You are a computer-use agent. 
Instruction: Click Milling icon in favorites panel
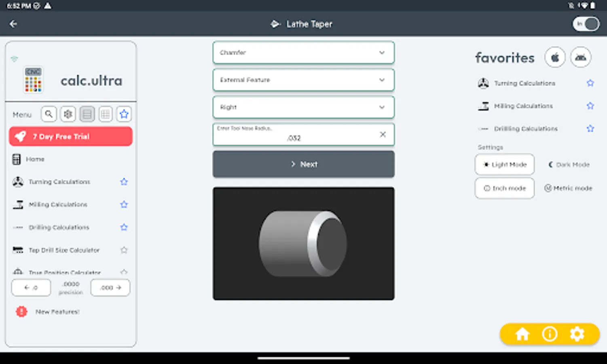[483, 106]
